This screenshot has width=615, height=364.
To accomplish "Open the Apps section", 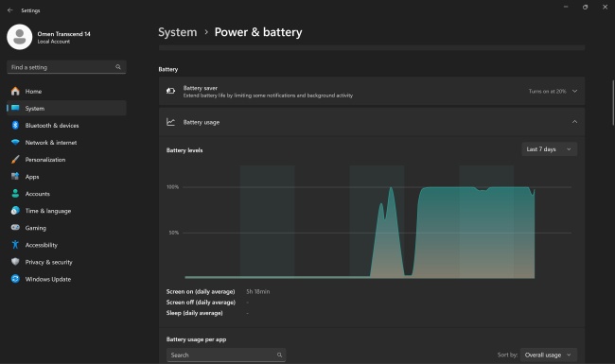I will (x=66, y=176).
